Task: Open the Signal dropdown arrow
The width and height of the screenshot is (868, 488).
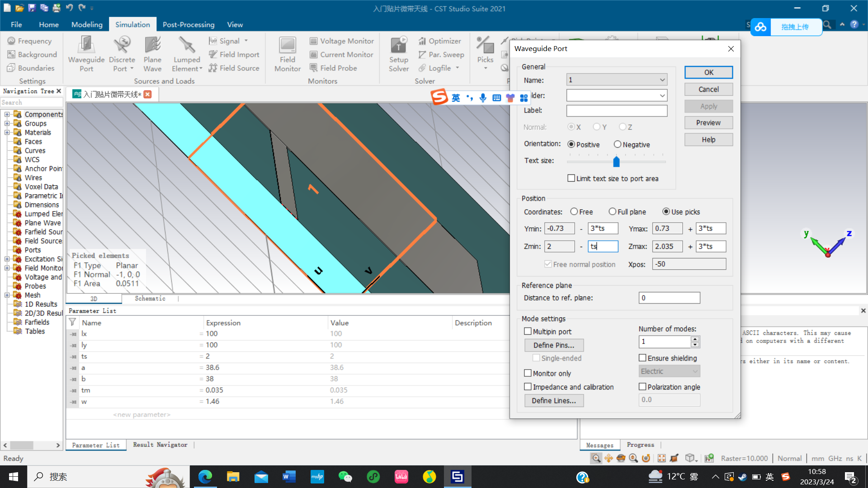Action: pos(246,41)
